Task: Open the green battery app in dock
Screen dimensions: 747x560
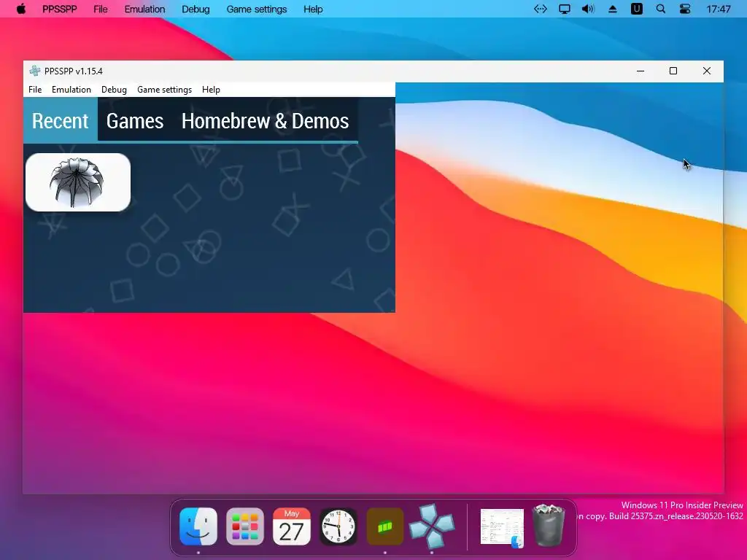Action: [385, 526]
